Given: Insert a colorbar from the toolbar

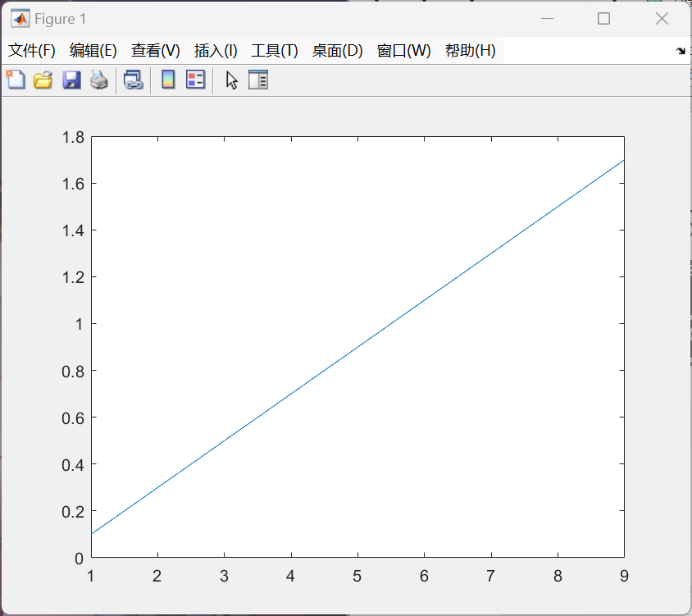Looking at the screenshot, I should pyautogui.click(x=168, y=80).
